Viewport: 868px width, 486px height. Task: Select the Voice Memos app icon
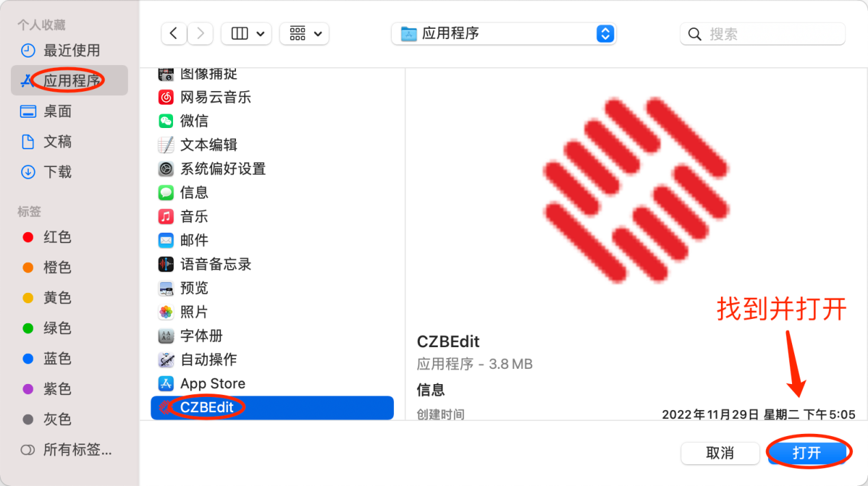166,264
